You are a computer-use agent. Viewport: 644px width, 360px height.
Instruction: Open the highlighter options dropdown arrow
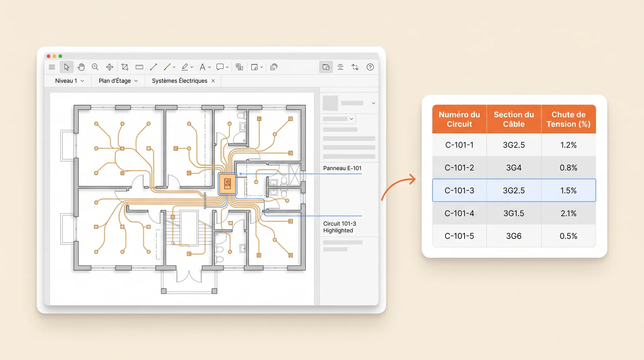[192, 67]
